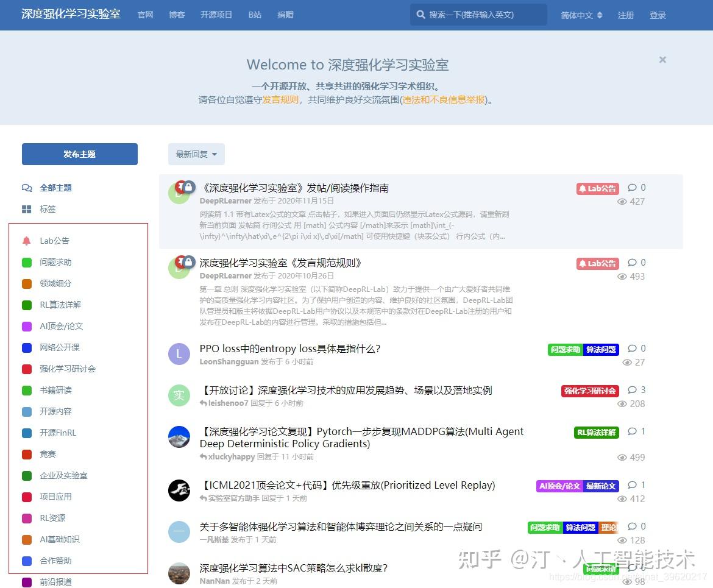Switch to the B站 nav tab
This screenshot has width=713, height=588.
click(x=254, y=15)
